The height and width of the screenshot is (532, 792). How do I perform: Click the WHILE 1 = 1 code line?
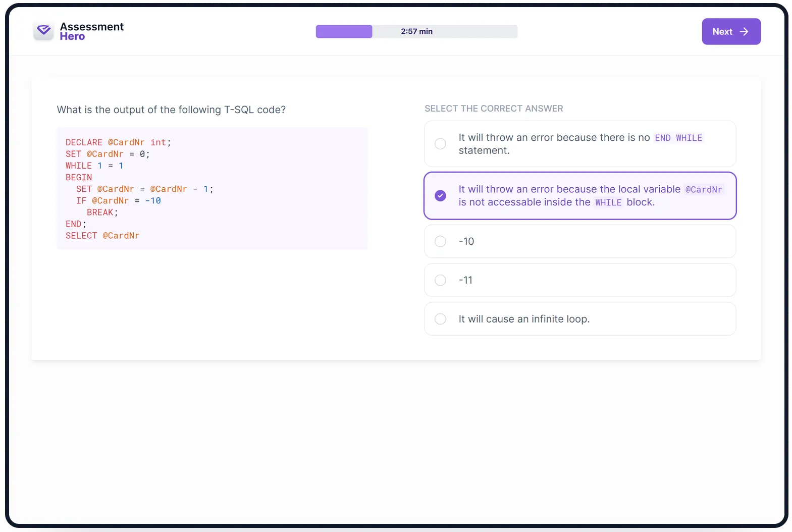[x=94, y=166]
